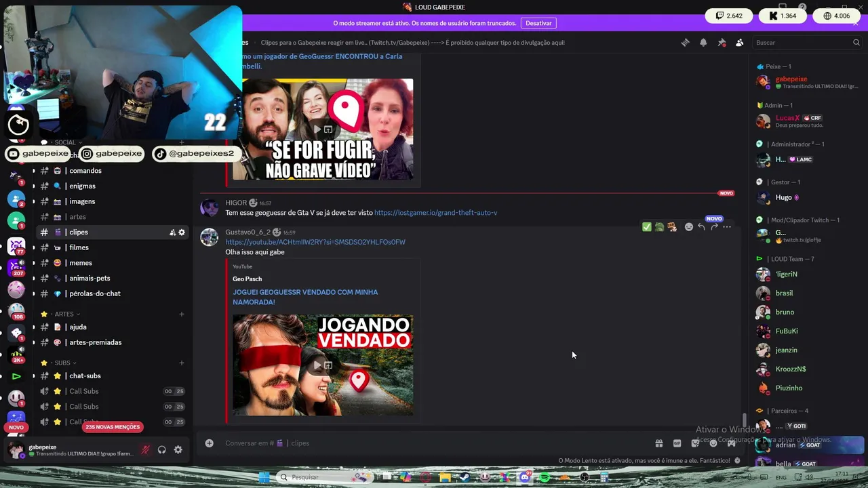This screenshot has height=488, width=868.
Task: Show pinned messages in channel header
Action: point(722,43)
